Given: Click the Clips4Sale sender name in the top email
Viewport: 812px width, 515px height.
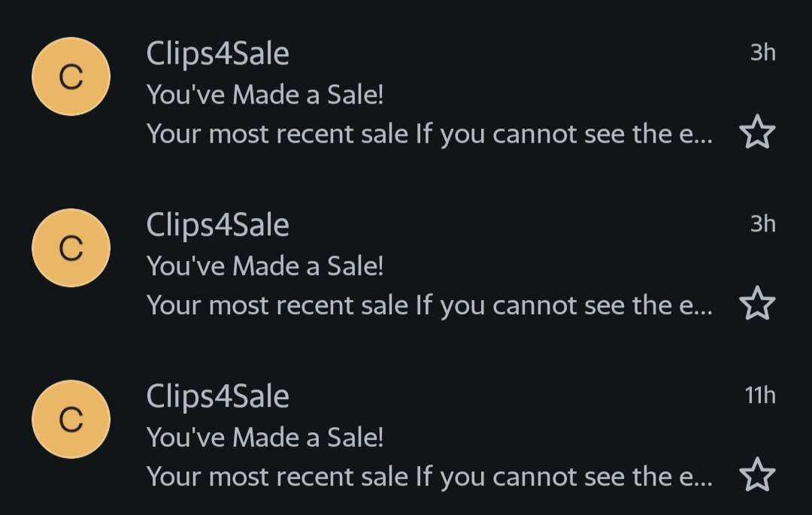Looking at the screenshot, I should (x=217, y=53).
